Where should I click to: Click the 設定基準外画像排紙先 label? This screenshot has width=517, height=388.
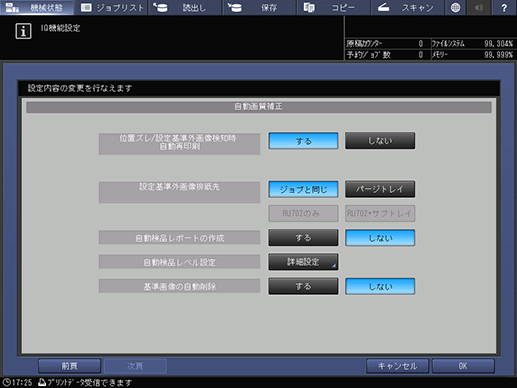179,192
